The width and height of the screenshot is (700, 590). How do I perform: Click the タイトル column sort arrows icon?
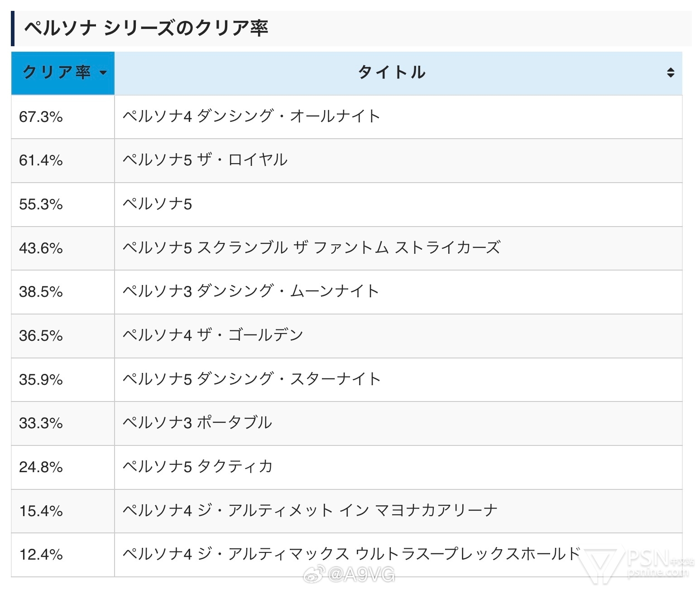[x=671, y=73]
